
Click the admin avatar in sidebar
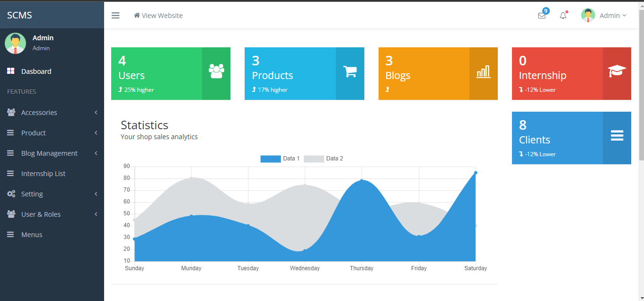(15, 43)
